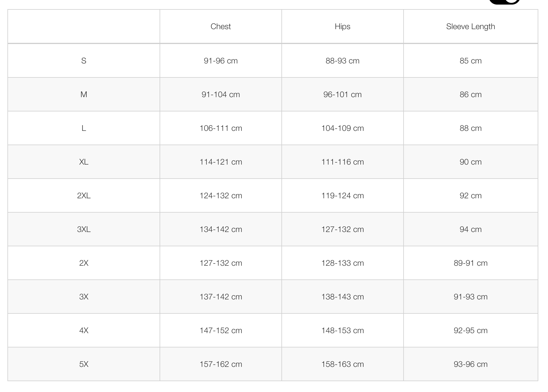548x392 pixels.
Task: Click the 91-104 cm chest cell
Action: click(221, 95)
